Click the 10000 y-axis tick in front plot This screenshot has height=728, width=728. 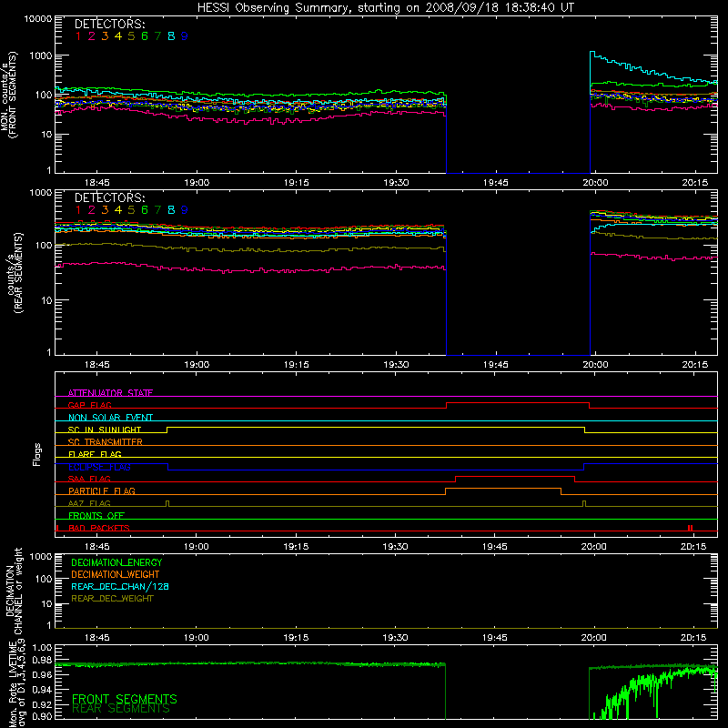[38, 18]
